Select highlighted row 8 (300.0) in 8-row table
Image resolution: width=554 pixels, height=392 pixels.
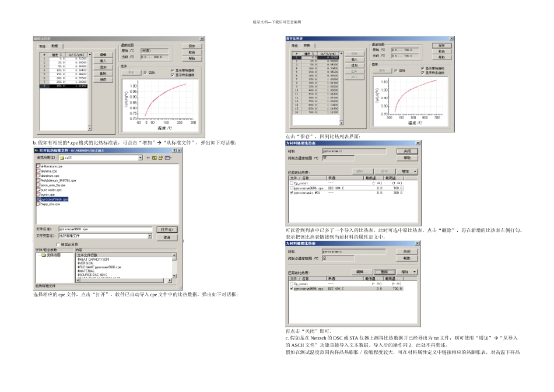point(64,86)
